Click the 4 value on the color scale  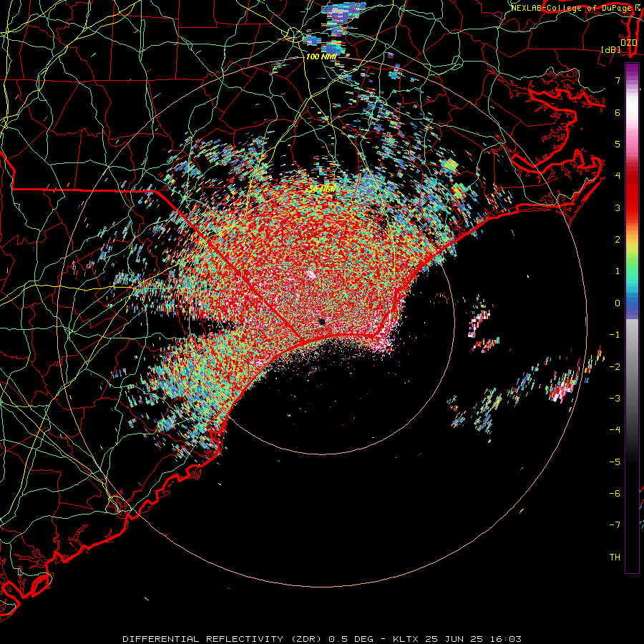[x=618, y=176]
